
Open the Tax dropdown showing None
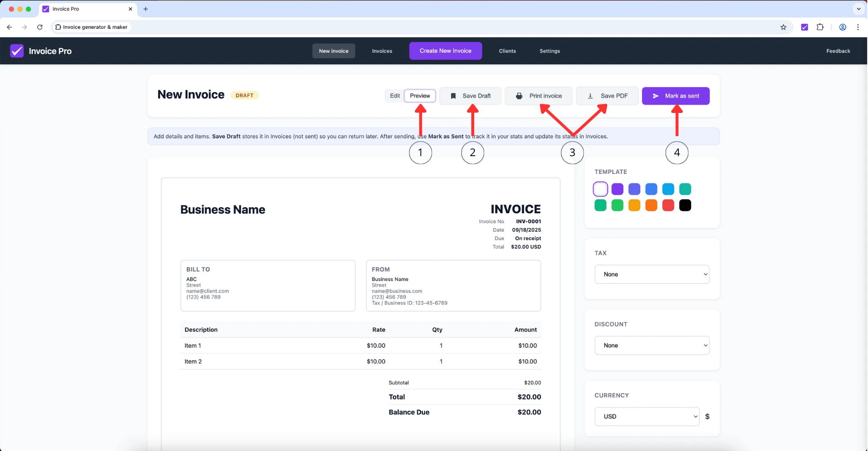[x=651, y=274]
